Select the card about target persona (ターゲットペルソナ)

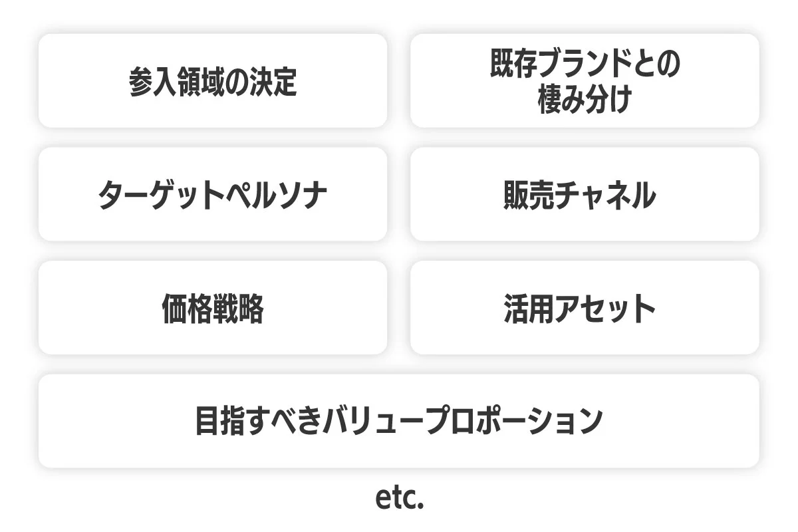(x=213, y=194)
